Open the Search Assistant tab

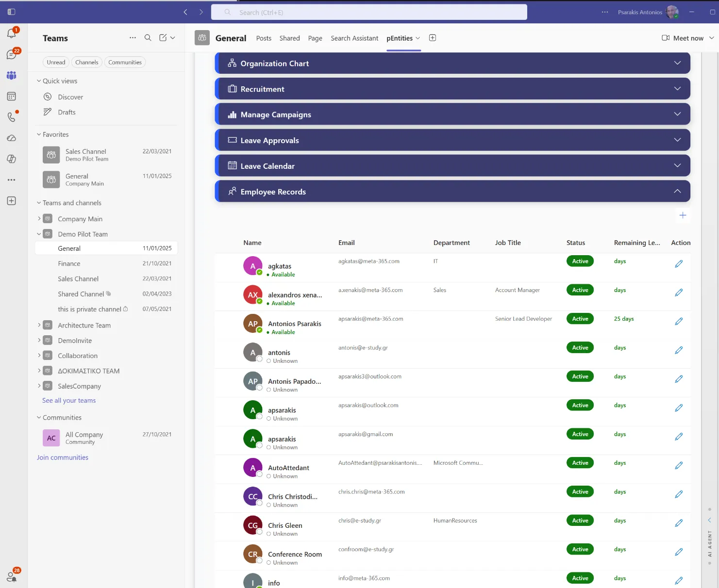[x=354, y=38]
